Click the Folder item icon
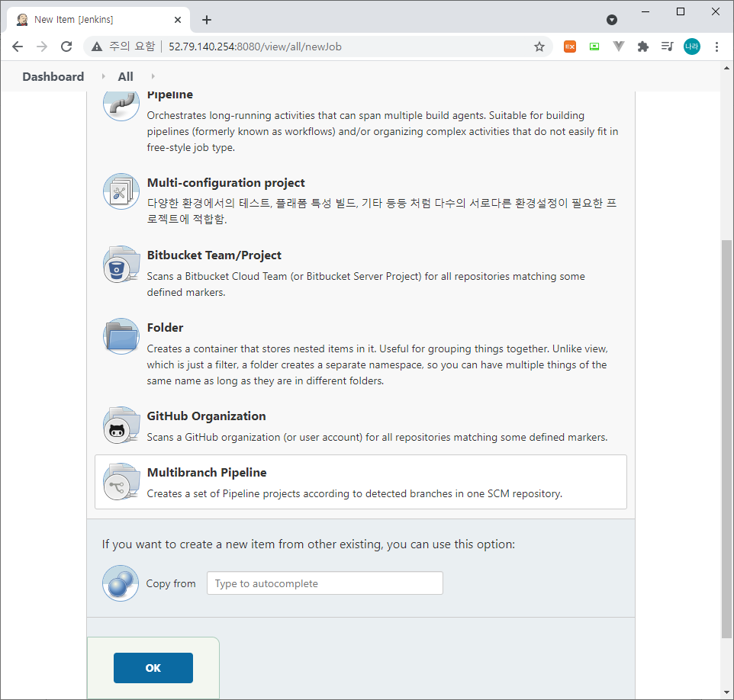 (121, 336)
